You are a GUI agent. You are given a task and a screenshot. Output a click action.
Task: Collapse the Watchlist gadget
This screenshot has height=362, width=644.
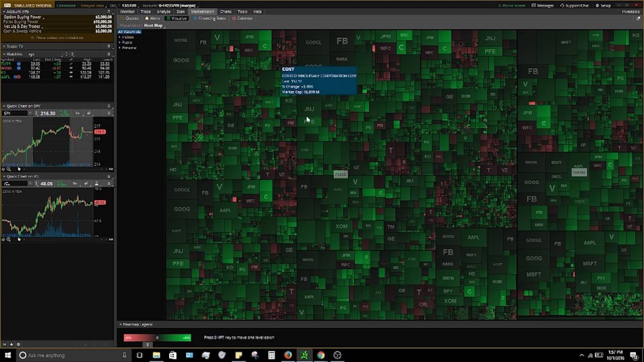pos(5,54)
